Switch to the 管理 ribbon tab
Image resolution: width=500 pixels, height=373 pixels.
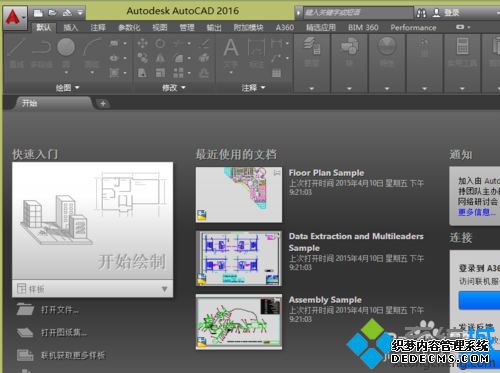click(x=187, y=27)
